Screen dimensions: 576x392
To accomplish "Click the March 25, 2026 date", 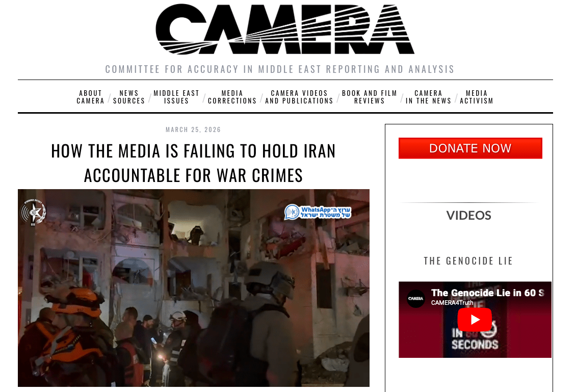I will pos(193,129).
